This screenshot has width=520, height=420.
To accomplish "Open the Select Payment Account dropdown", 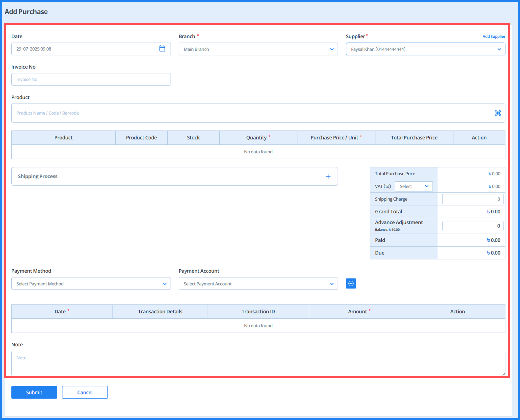I will pos(258,284).
